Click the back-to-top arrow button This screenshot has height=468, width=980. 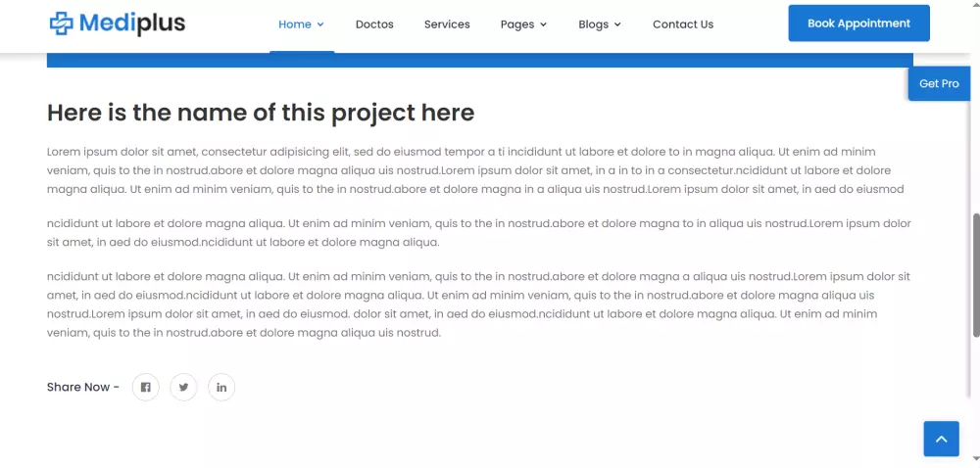click(941, 439)
